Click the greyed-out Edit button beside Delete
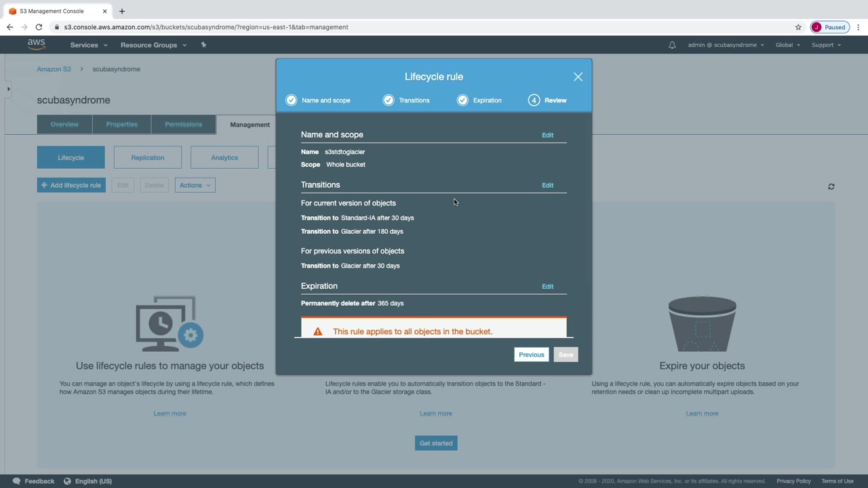The image size is (868, 488). click(123, 185)
